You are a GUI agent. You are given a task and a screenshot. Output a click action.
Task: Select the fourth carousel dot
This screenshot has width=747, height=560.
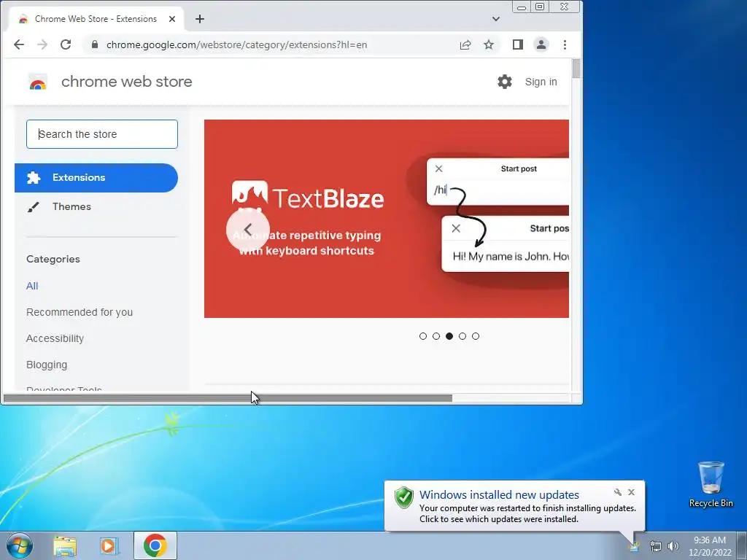coord(462,336)
